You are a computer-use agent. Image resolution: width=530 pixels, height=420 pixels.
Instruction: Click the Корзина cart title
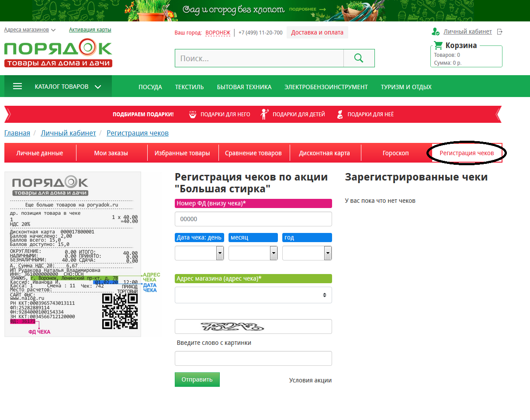click(461, 45)
